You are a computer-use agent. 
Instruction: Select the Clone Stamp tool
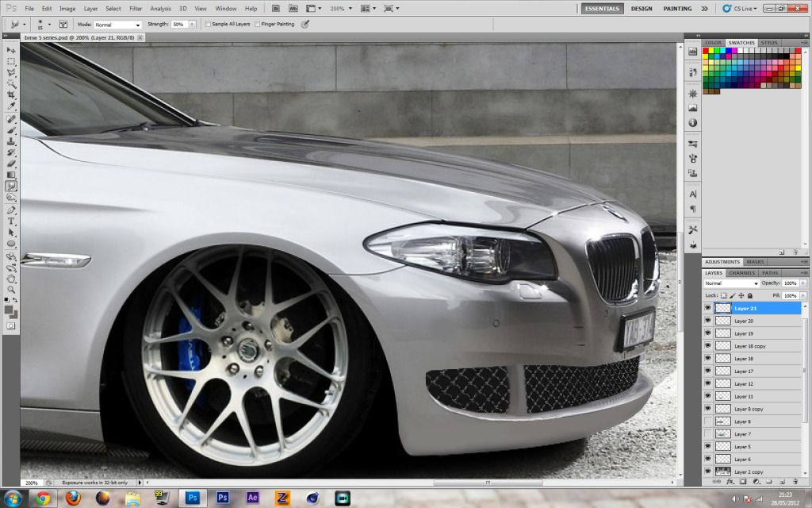(11, 140)
